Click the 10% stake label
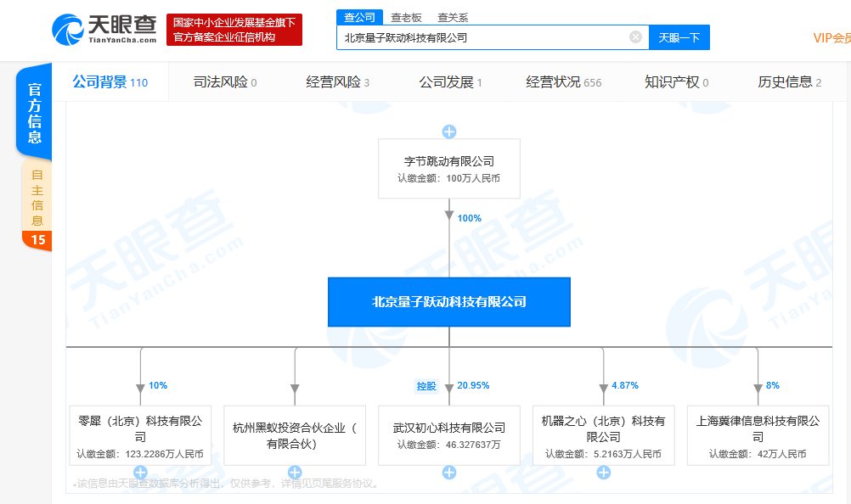This screenshot has width=851, height=504. click(x=158, y=385)
